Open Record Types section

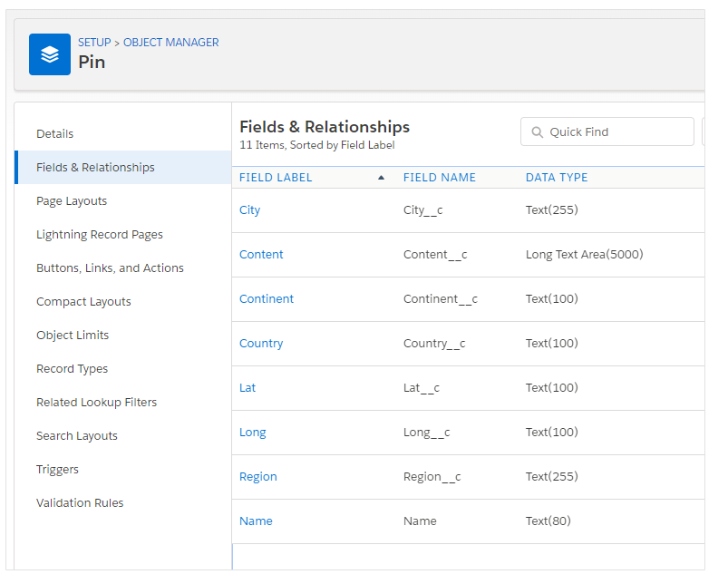click(x=72, y=368)
